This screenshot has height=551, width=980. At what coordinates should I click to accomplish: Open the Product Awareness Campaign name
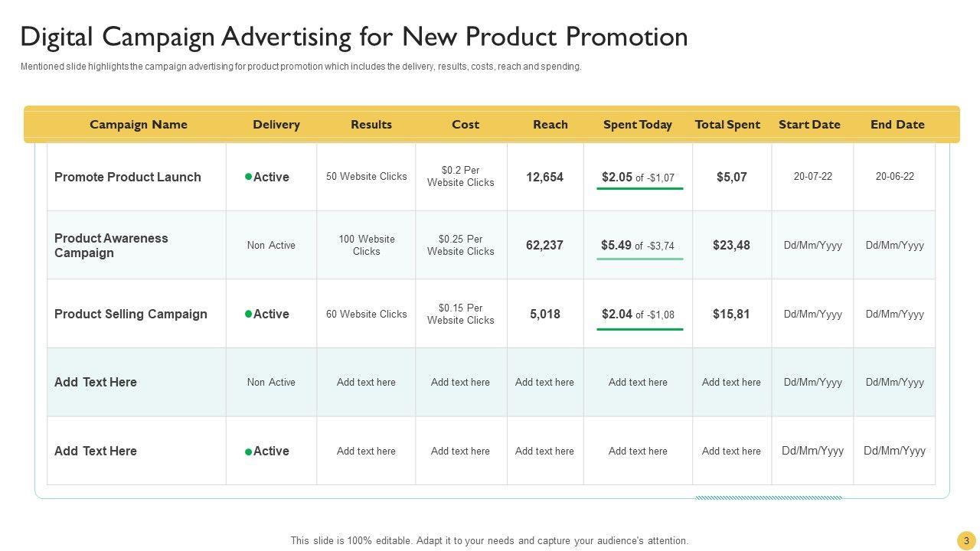tap(111, 246)
